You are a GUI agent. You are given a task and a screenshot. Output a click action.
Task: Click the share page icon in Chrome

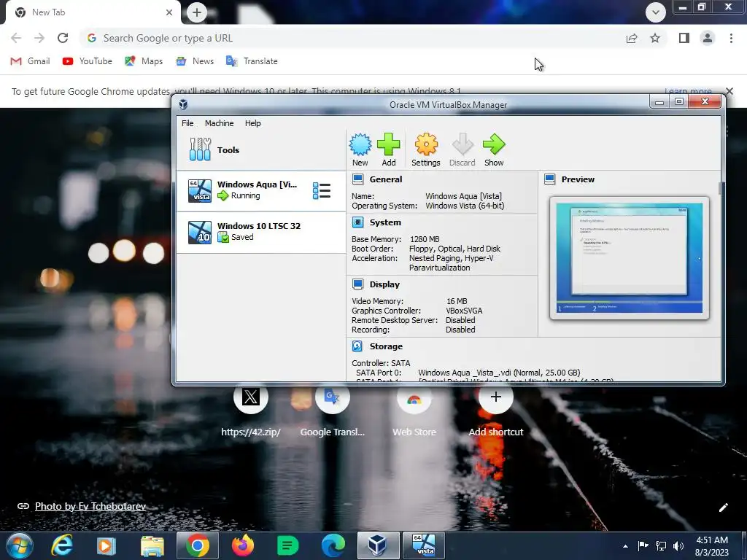click(x=632, y=38)
